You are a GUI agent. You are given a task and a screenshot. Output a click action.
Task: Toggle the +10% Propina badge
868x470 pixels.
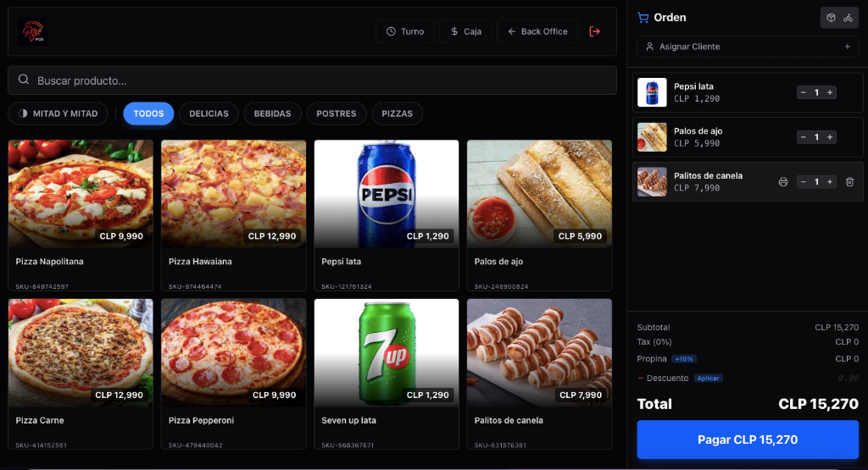pos(684,359)
